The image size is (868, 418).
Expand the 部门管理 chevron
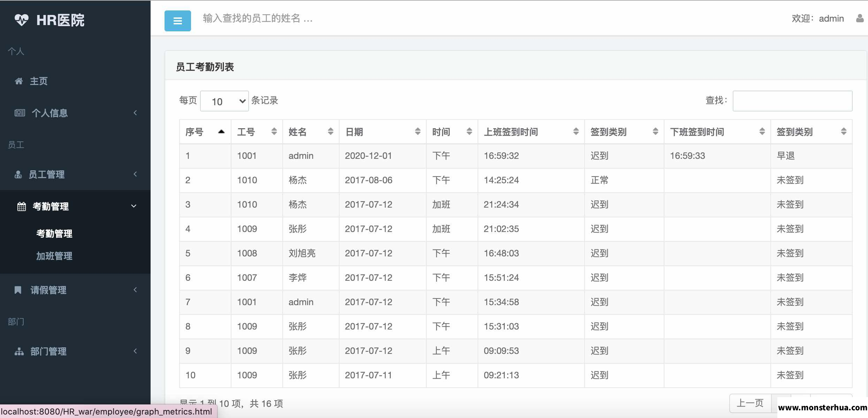pos(135,351)
